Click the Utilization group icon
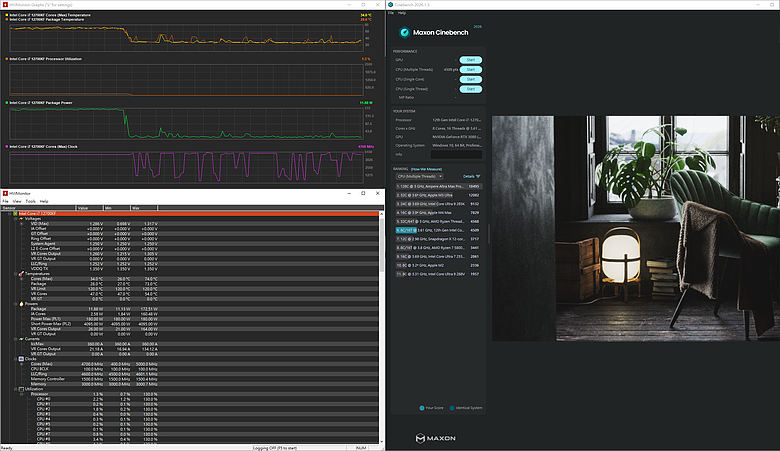This screenshot has width=780, height=451. [x=21, y=389]
